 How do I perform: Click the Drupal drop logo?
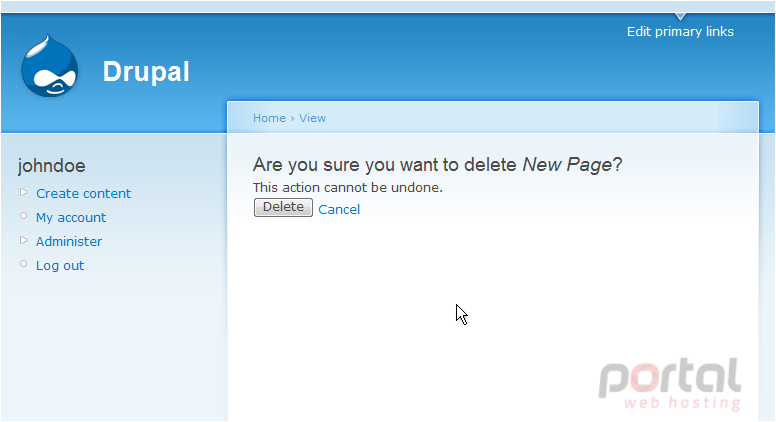49,65
